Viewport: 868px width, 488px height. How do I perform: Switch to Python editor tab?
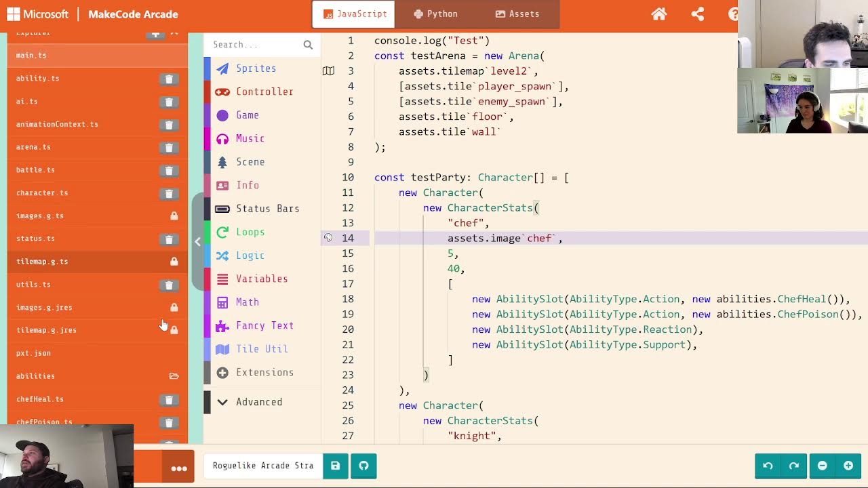[436, 14]
